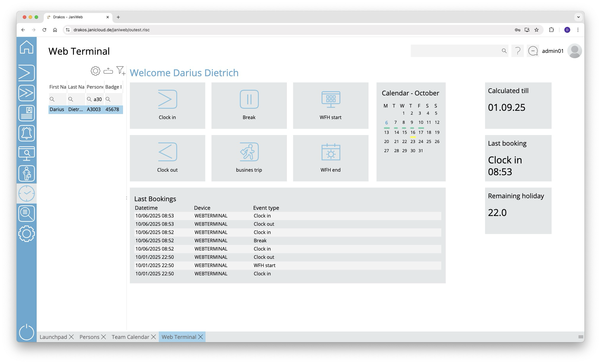Open the gear settings in sidebar
Viewport: 601px width, 364px height.
click(27, 234)
